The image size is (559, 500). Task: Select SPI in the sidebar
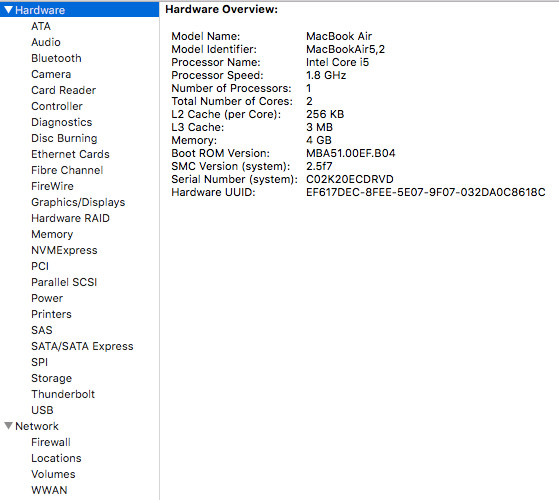coord(40,362)
